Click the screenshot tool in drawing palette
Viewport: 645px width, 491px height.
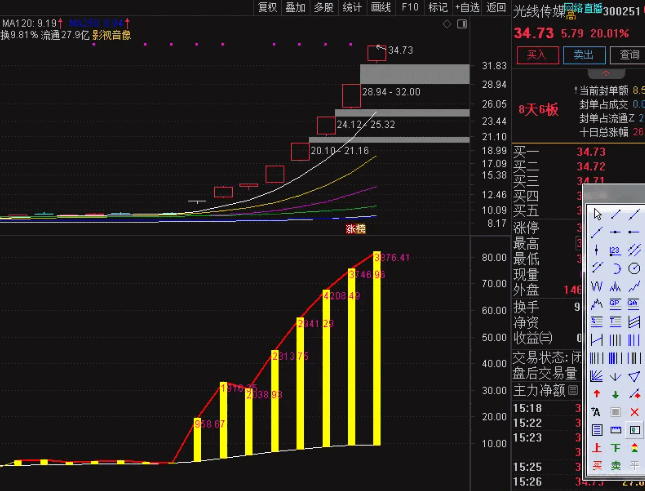tap(634, 430)
